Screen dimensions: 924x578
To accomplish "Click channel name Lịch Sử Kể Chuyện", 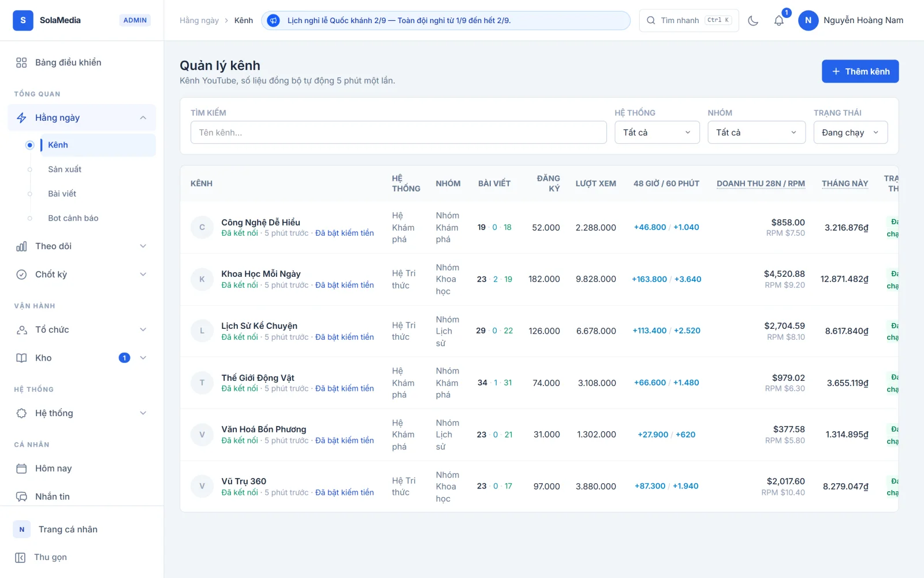I will [x=259, y=326].
